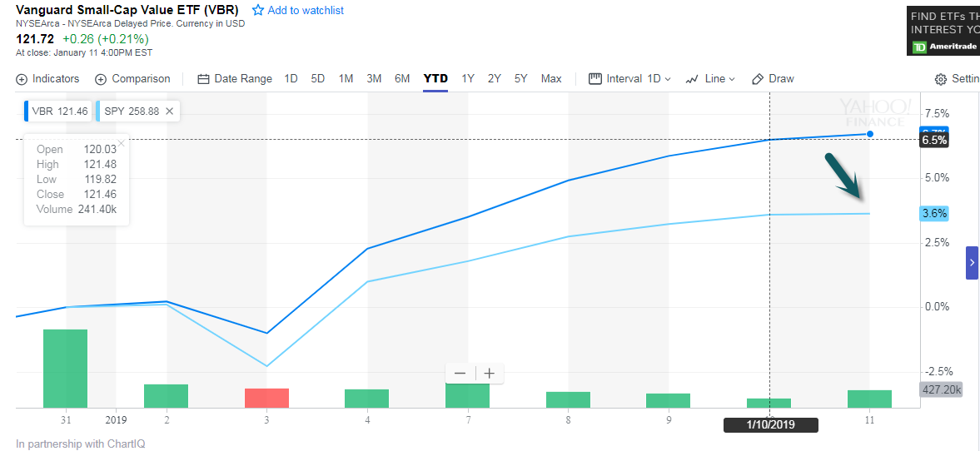
Task: Zoom out chart with minus button
Action: [460, 374]
